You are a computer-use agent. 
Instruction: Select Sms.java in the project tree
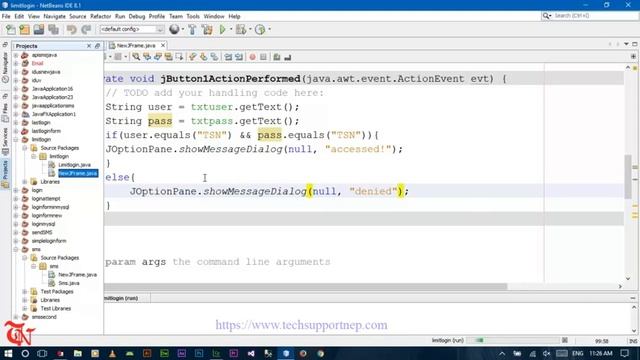(69, 283)
